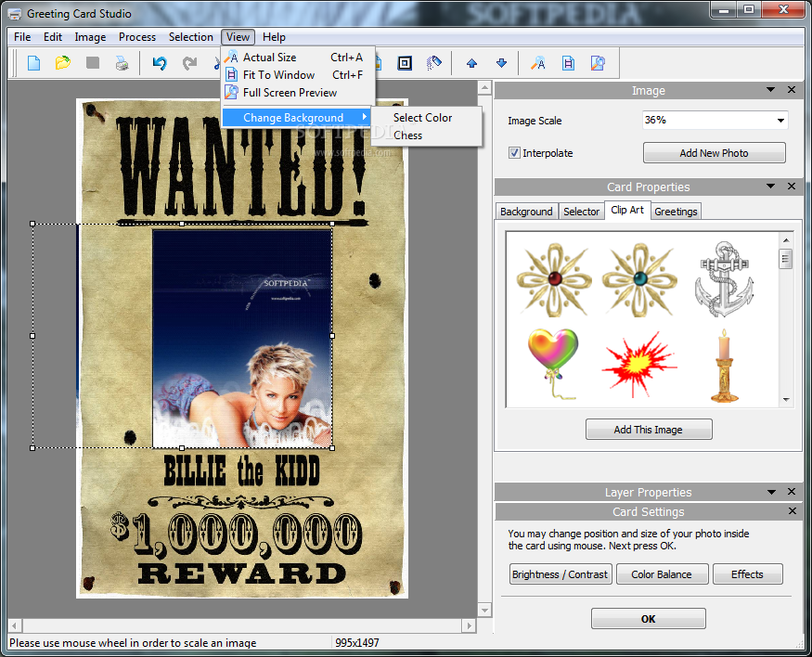
Task: Click the Add This Image button
Action: 649,430
